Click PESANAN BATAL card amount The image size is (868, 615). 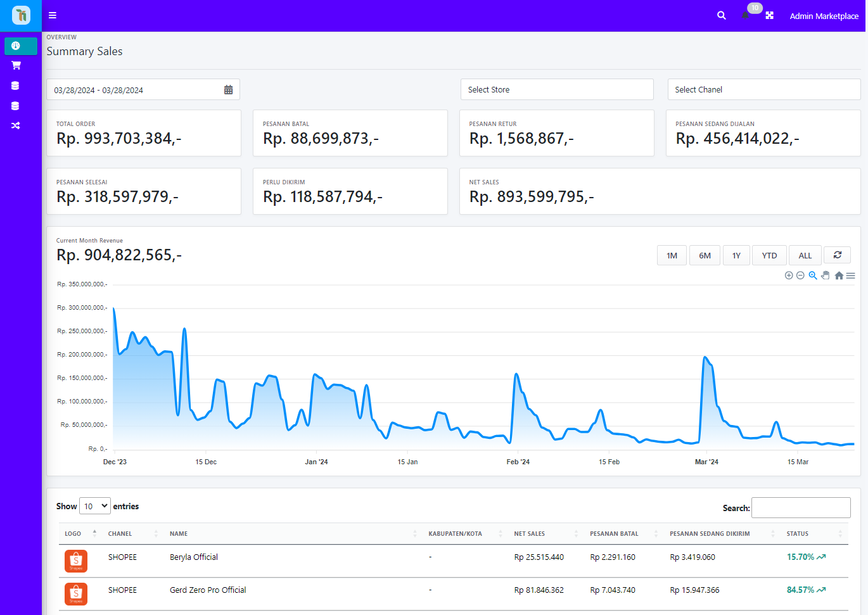click(321, 139)
